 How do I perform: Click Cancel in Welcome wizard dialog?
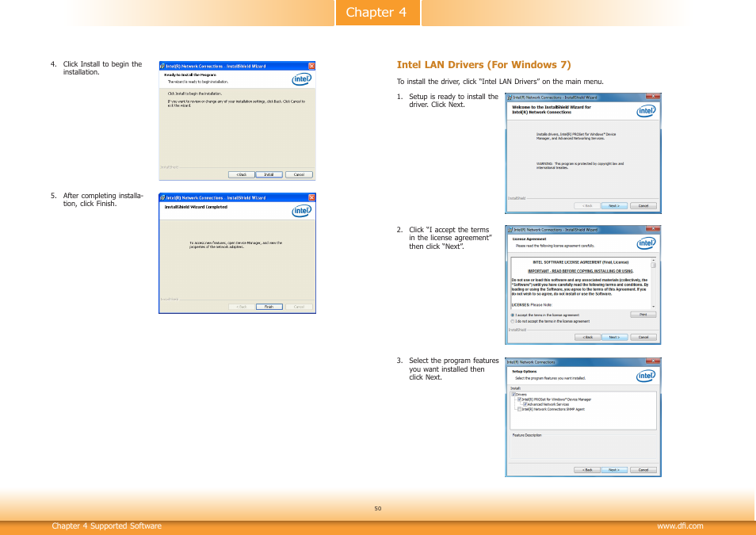[643, 205]
